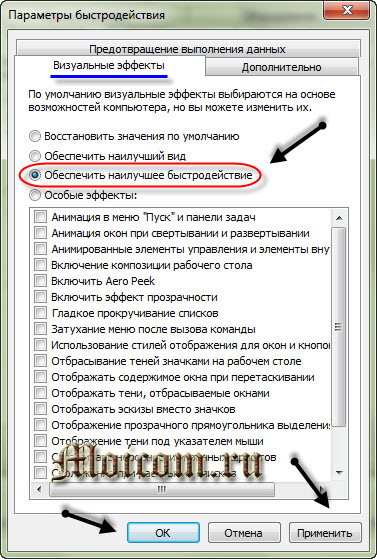Select Восстановить значения по умолчанию radio button
Viewport: 377px width, 559px height.
click(x=35, y=136)
